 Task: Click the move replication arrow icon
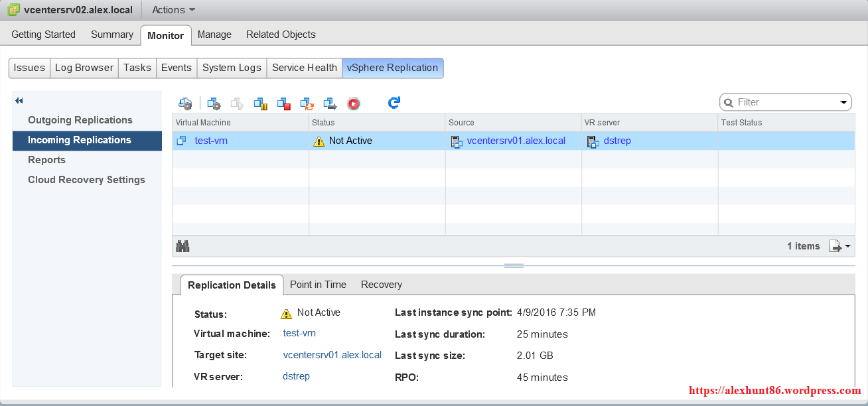330,103
